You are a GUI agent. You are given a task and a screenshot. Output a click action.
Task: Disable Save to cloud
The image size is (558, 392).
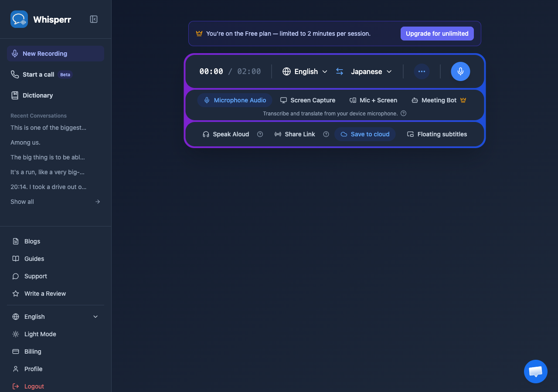tap(365, 134)
